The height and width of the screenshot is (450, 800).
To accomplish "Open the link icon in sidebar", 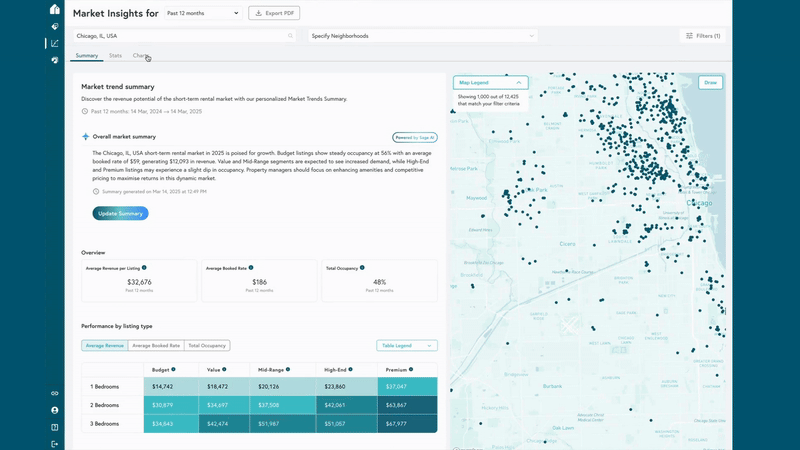I will (x=54, y=393).
